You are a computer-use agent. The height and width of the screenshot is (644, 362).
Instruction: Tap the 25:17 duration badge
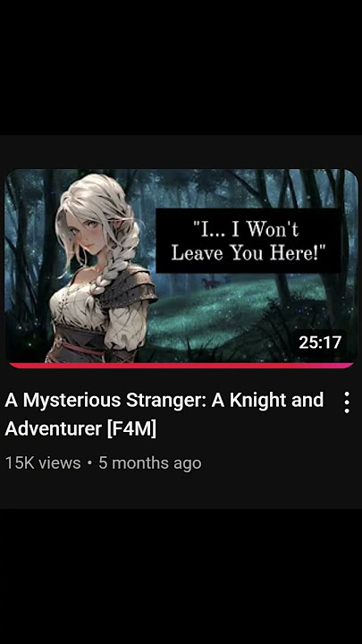(320, 342)
